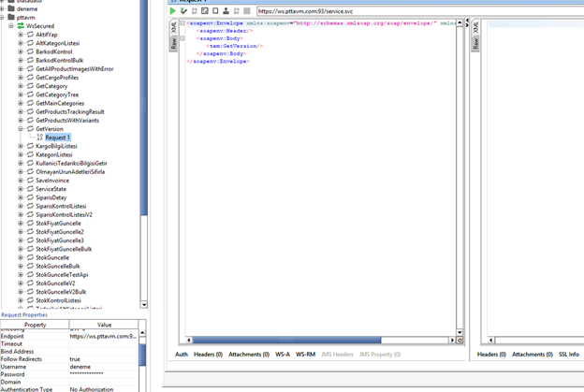Select the Raw view of the request
Viewport: 584px width, 392px height.
(x=174, y=43)
